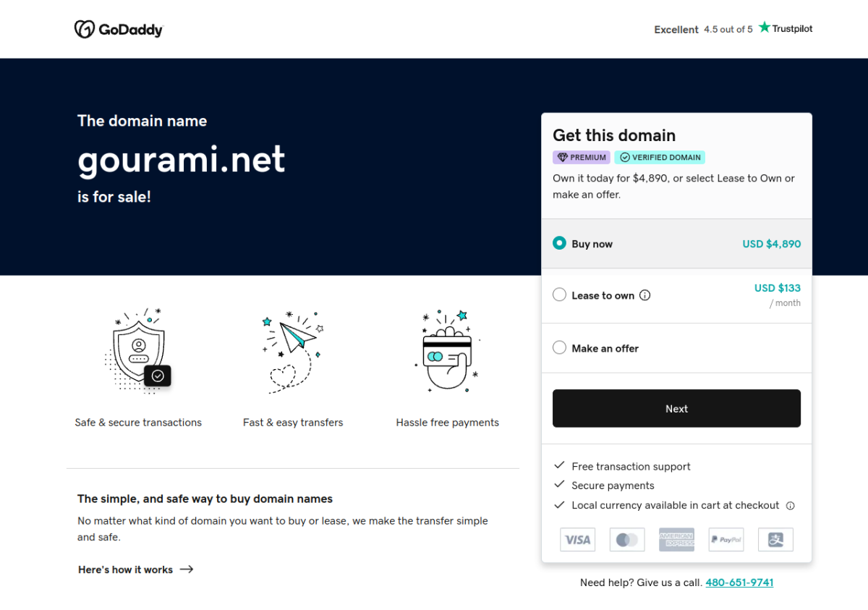Viewport: 868px width, 610px height.
Task: Click the American Express payment icon
Action: tap(676, 540)
